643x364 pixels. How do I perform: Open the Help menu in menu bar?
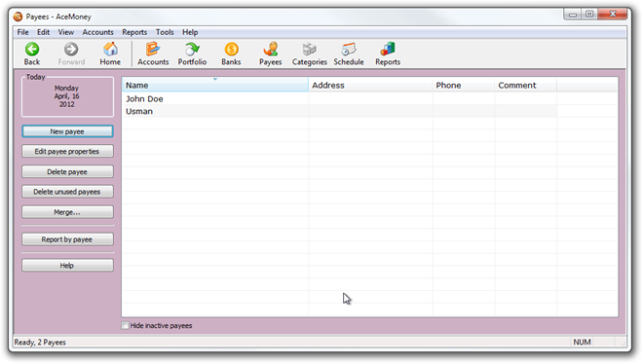190,32
